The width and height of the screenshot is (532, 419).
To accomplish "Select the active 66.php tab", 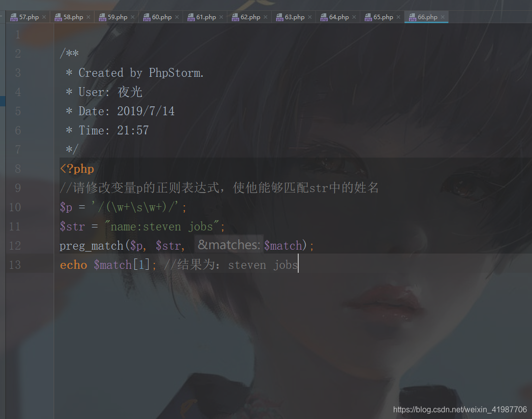I will (427, 17).
